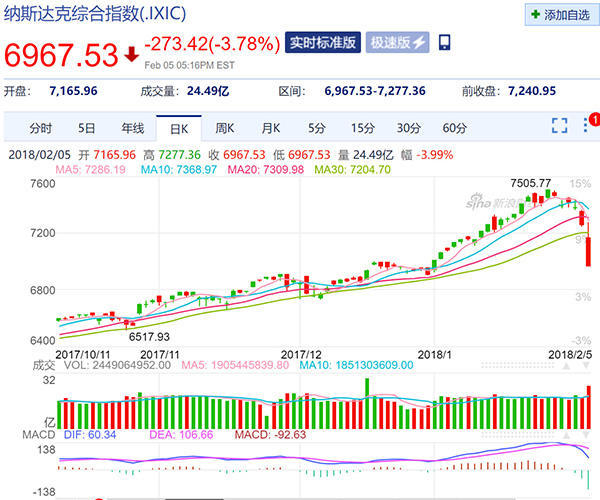The image size is (600, 500).
Task: Expand chart to fullscreen with bracket icon
Action: click(559, 125)
